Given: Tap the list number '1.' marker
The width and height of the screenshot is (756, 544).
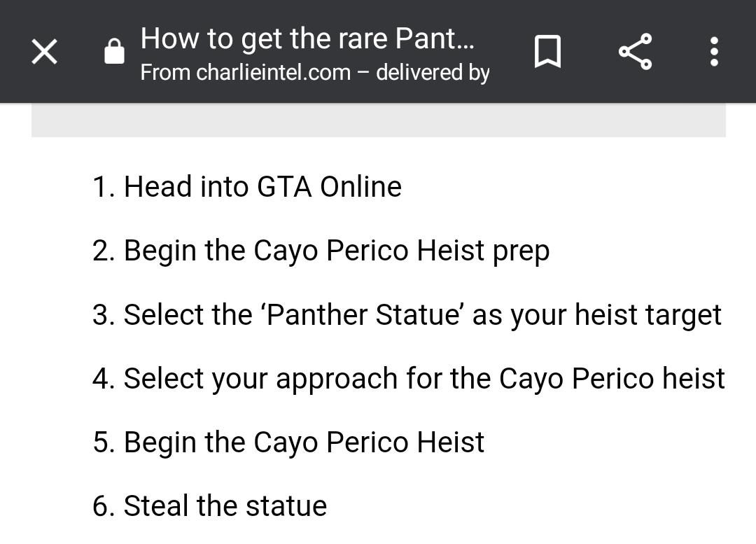Looking at the screenshot, I should [x=104, y=187].
